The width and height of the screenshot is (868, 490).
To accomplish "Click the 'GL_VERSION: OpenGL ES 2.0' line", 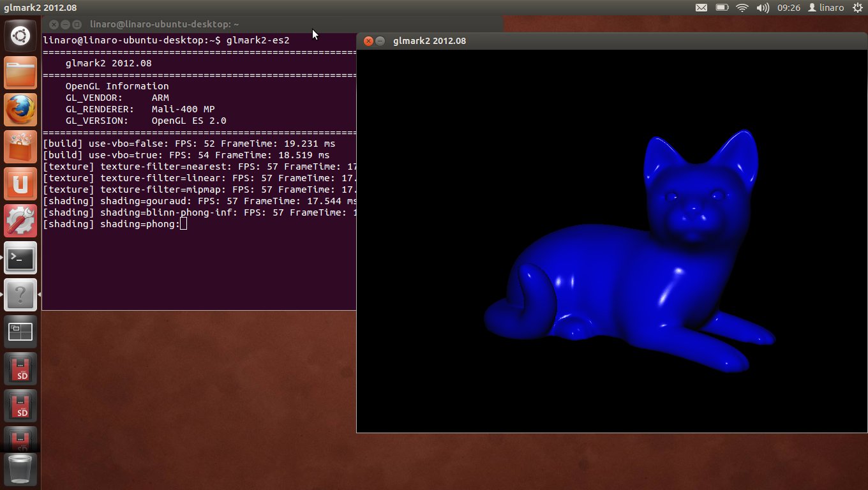I will tap(146, 121).
